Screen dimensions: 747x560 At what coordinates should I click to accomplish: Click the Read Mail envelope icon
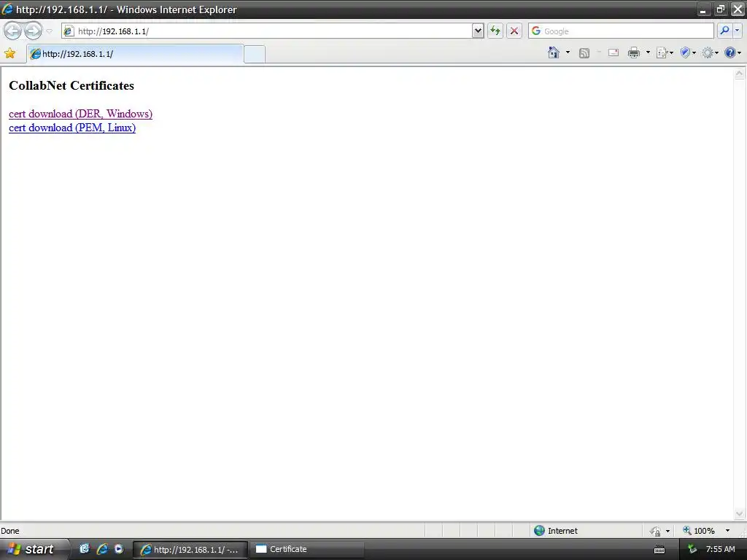(x=614, y=52)
